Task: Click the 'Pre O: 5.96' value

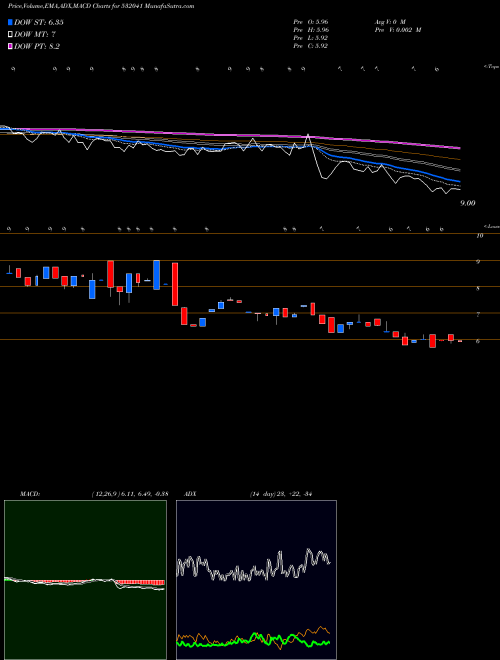Action: (311, 22)
